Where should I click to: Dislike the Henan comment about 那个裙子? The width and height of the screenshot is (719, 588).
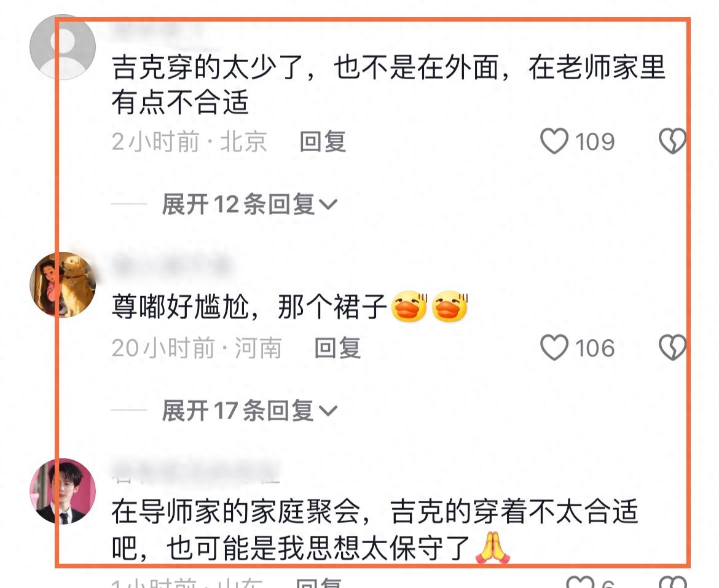pyautogui.click(x=673, y=347)
